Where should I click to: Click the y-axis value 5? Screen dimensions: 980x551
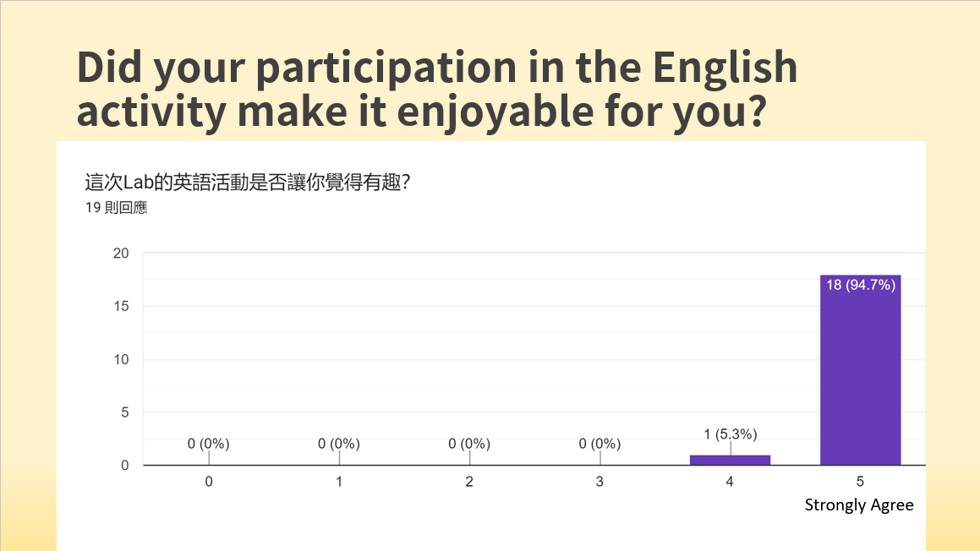124,412
